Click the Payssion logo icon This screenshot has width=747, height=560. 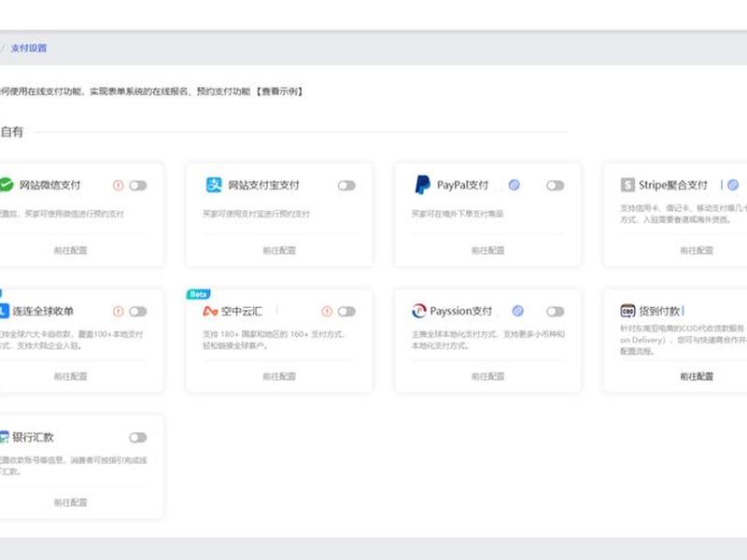[418, 311]
